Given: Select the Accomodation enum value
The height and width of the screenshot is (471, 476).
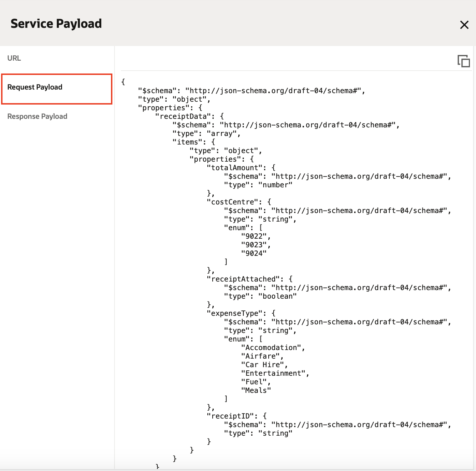Looking at the screenshot, I should pyautogui.click(x=272, y=347).
